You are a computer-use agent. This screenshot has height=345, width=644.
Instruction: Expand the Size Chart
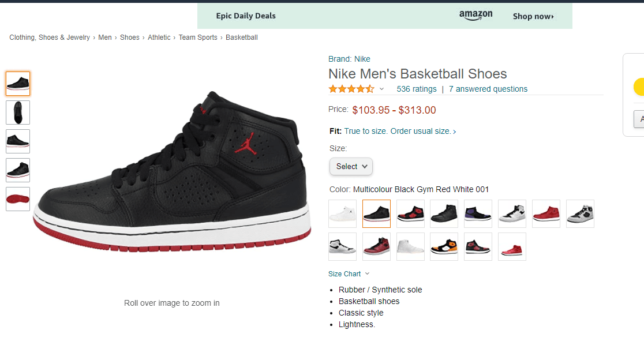tap(345, 273)
